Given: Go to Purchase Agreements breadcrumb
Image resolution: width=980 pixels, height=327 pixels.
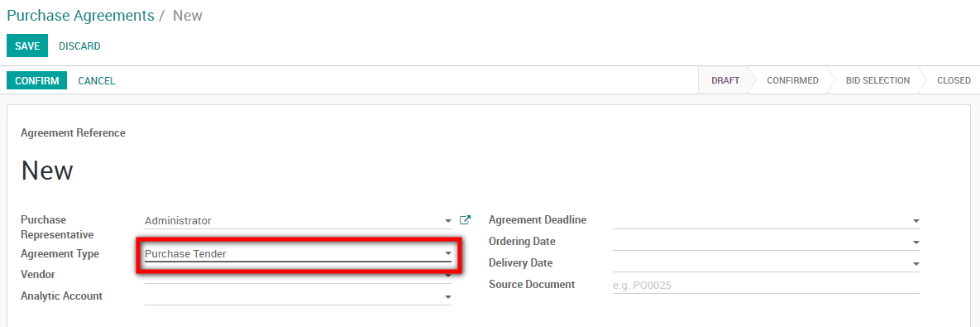Looking at the screenshot, I should (x=80, y=16).
